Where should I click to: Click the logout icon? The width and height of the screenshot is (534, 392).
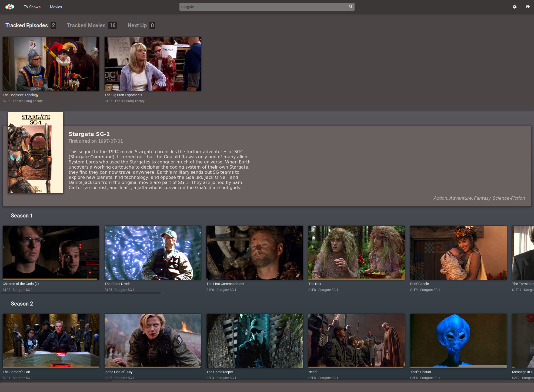pos(528,7)
